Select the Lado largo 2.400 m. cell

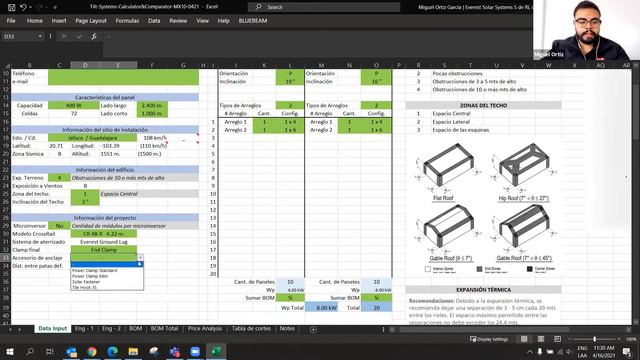[x=152, y=105]
